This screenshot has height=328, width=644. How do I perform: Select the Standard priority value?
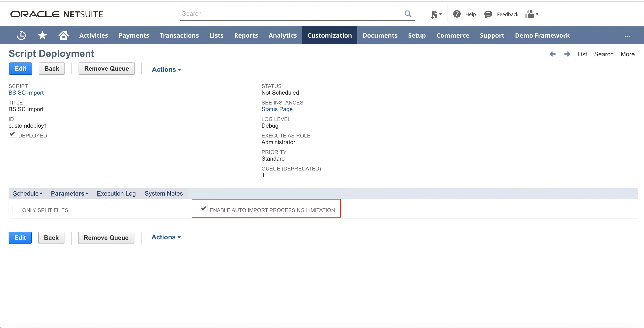pos(273,159)
